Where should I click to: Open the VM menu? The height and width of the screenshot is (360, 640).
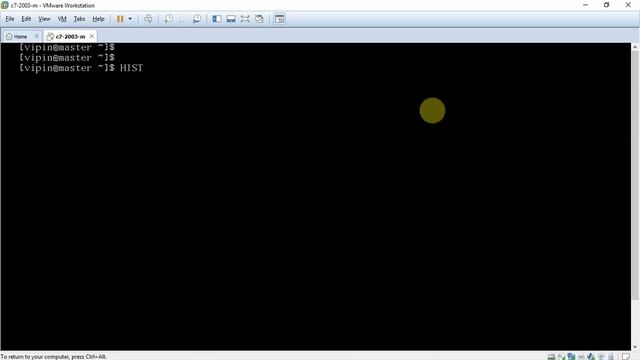tap(62, 19)
